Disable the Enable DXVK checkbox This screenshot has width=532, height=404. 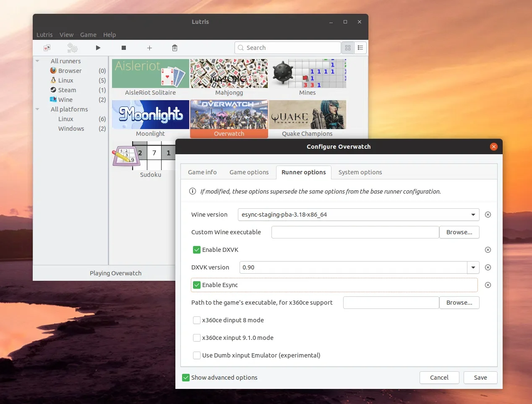pos(197,250)
